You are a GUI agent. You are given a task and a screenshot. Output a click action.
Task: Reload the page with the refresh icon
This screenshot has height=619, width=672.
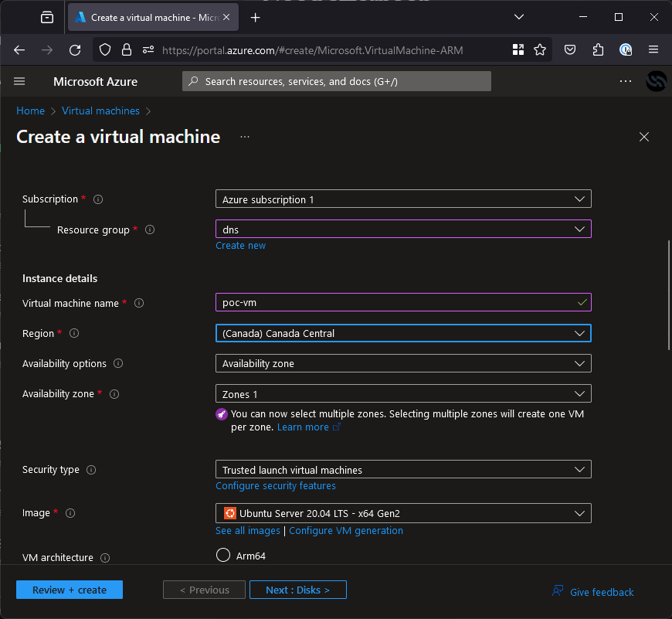point(75,50)
